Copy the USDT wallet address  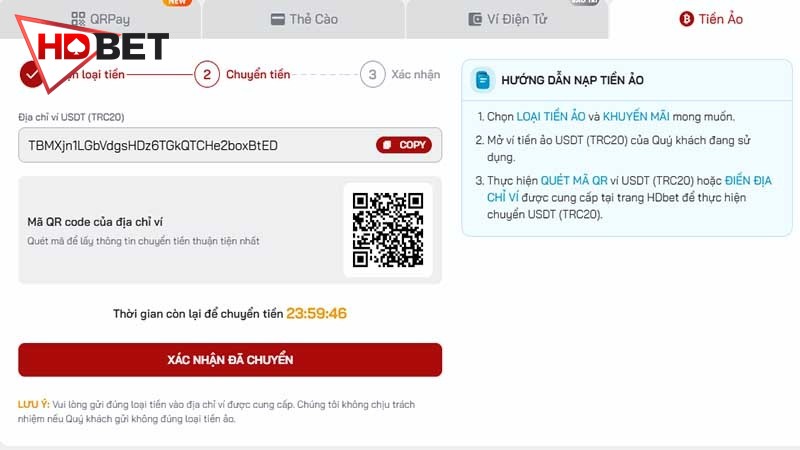[x=404, y=145]
